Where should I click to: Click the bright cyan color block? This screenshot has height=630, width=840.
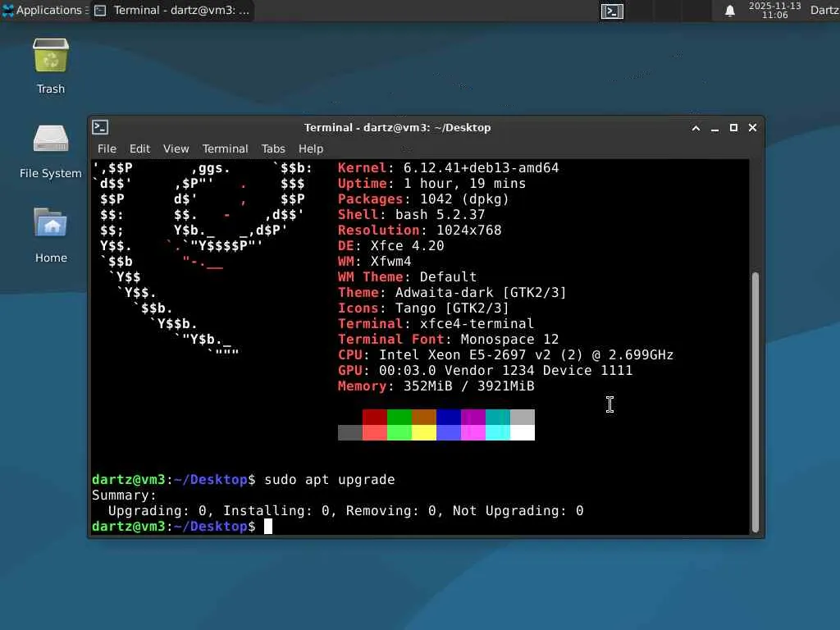(498, 432)
